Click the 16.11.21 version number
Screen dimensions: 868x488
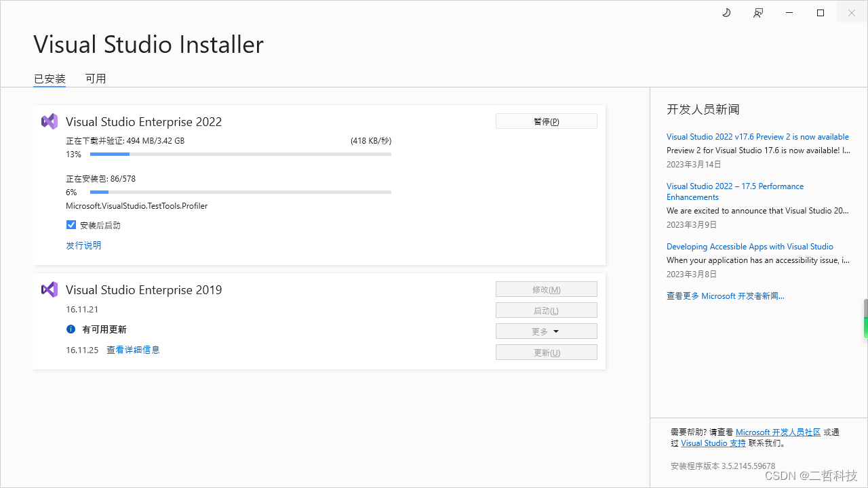coord(82,310)
